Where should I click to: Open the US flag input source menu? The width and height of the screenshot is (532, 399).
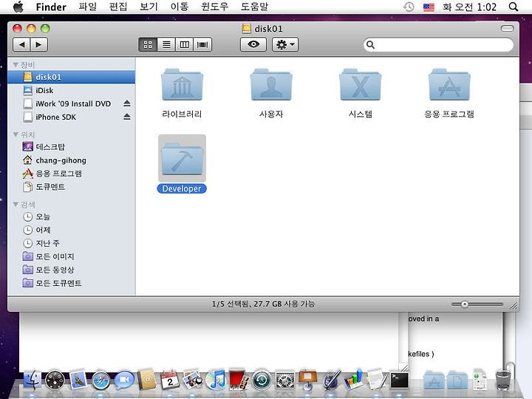pos(429,7)
